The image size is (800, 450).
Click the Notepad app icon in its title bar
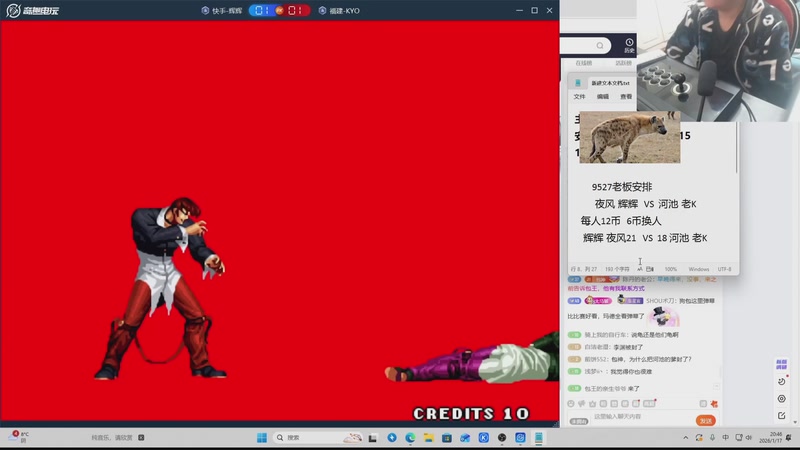point(578,83)
